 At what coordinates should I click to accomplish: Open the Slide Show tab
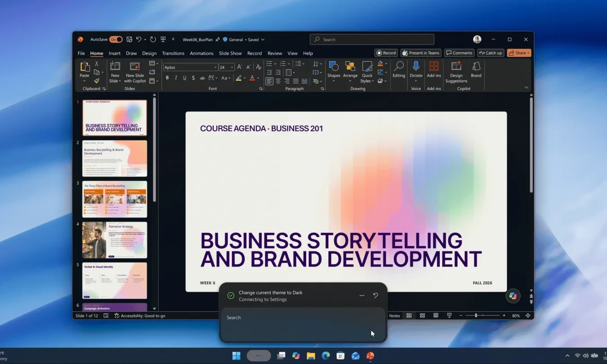coord(230,53)
